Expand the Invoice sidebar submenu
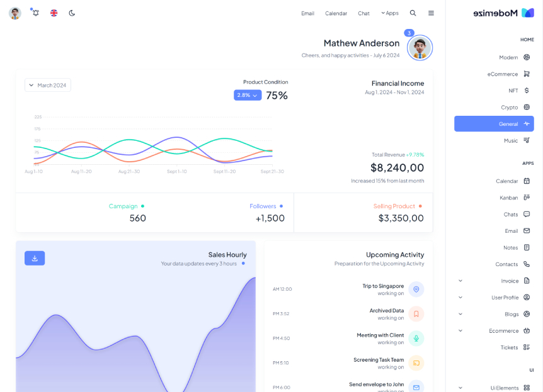Screen dimensions: 543x392 (460, 281)
